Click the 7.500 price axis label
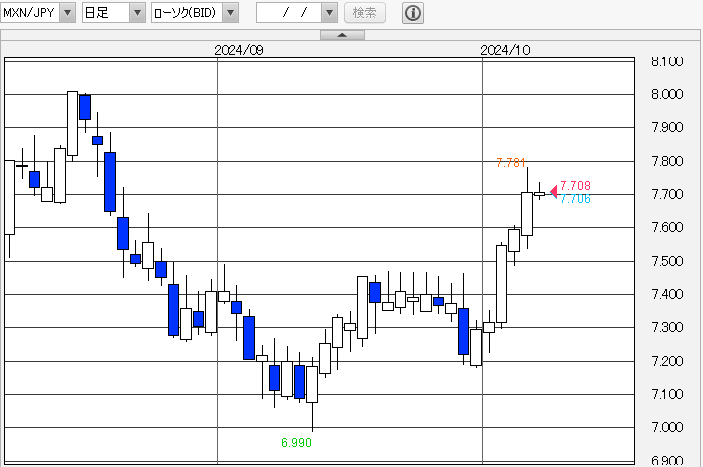This screenshot has width=703, height=467. 667,261
